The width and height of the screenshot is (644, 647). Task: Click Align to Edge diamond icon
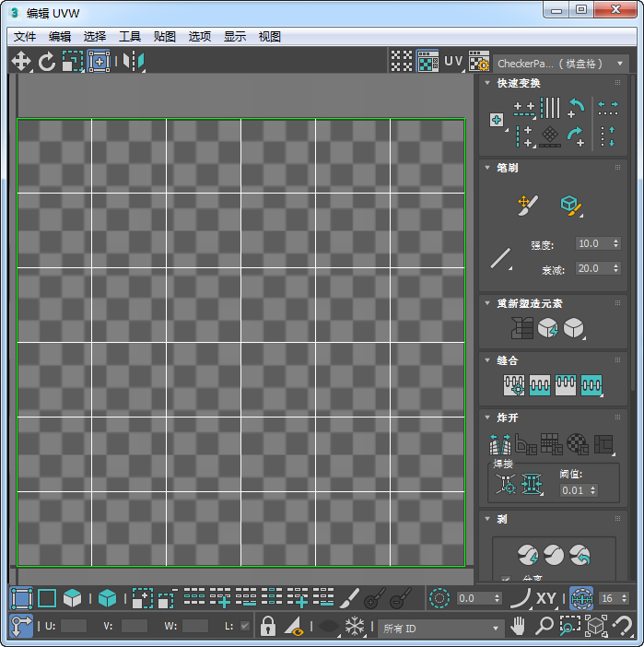coord(550,136)
